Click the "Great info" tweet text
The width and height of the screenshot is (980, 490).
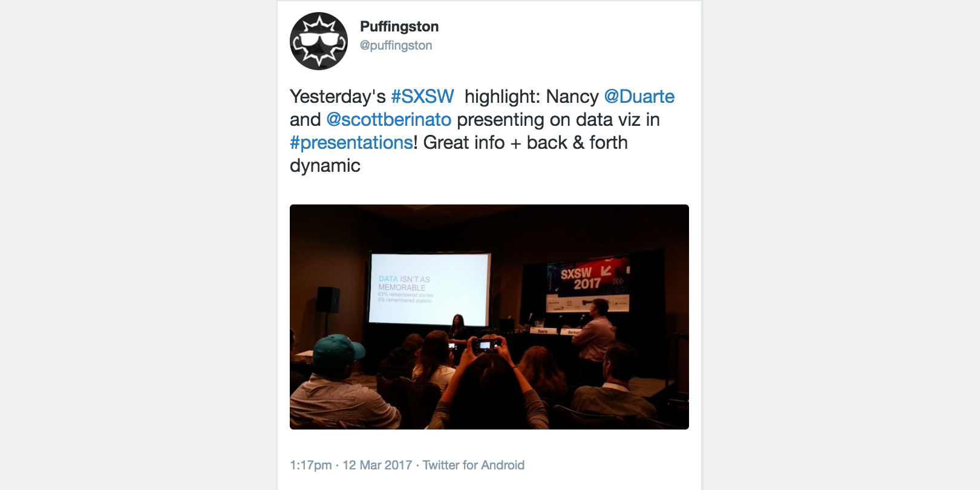click(x=463, y=143)
